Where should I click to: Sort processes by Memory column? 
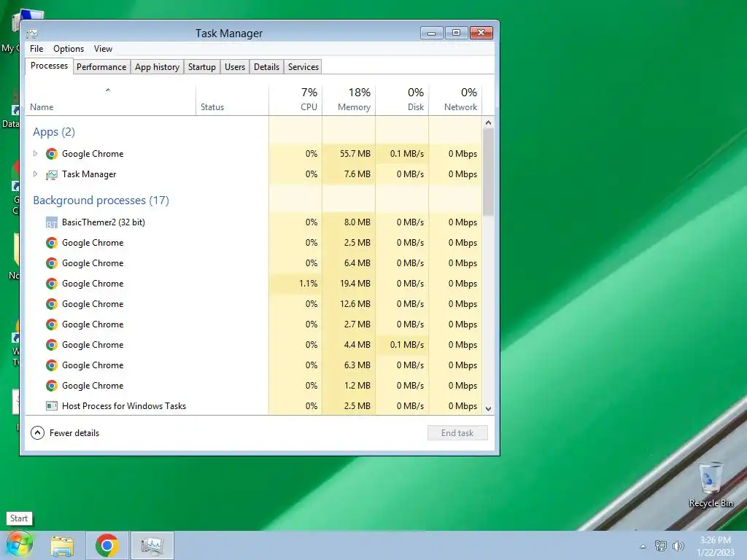[349, 100]
